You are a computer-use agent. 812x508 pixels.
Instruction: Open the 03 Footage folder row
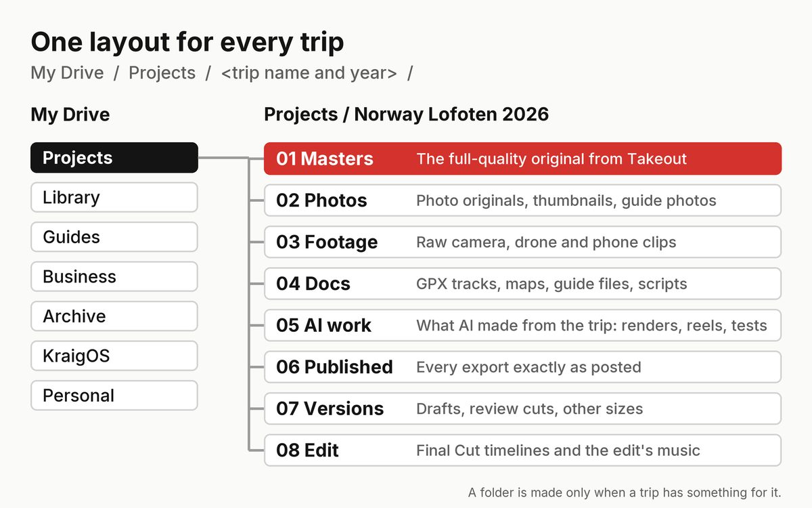coord(522,242)
